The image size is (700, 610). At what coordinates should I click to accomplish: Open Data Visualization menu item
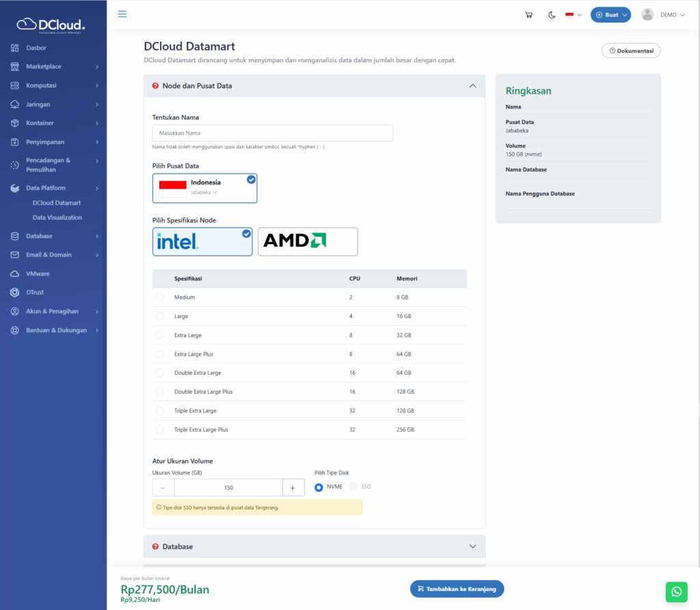point(57,217)
